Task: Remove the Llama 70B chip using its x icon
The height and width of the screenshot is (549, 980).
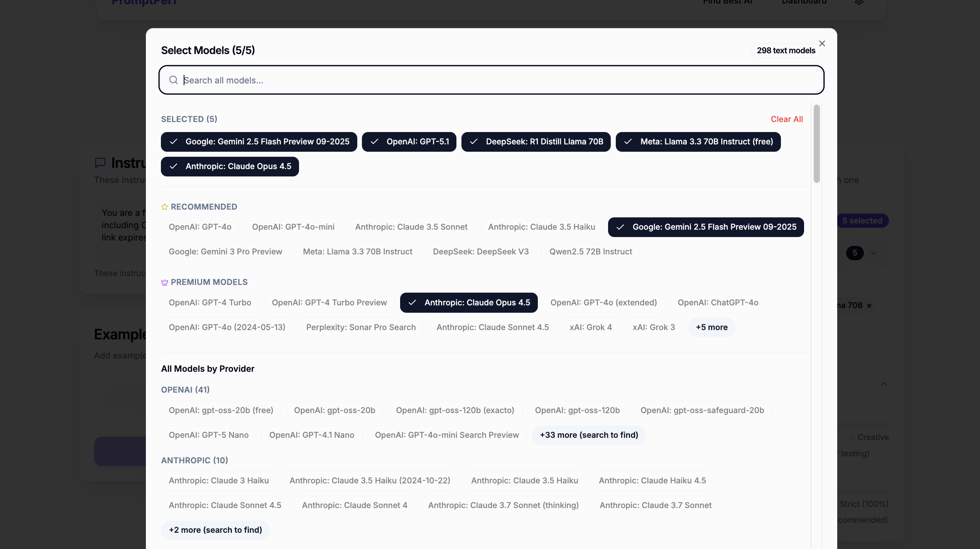Action: tap(869, 305)
